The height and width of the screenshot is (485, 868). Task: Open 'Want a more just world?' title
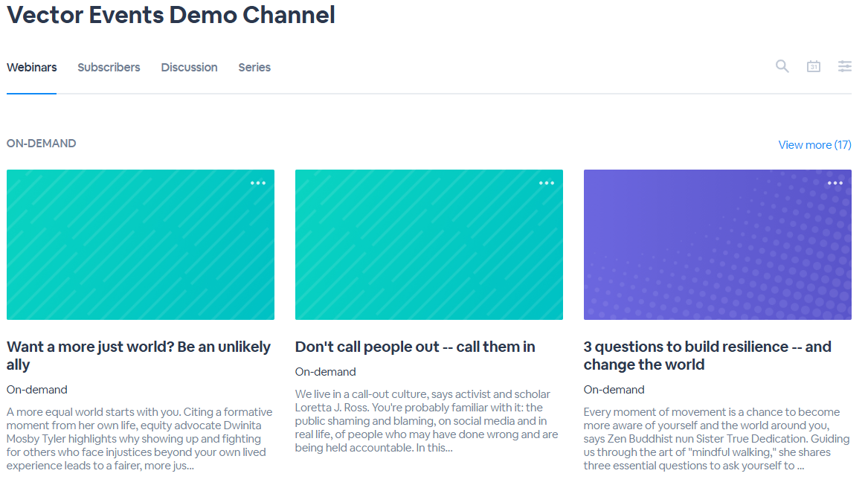(138, 356)
